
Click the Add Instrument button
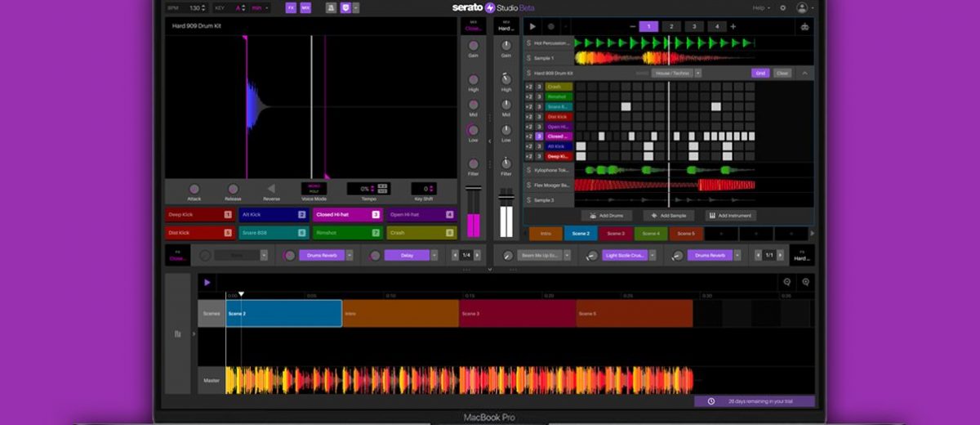tap(731, 216)
